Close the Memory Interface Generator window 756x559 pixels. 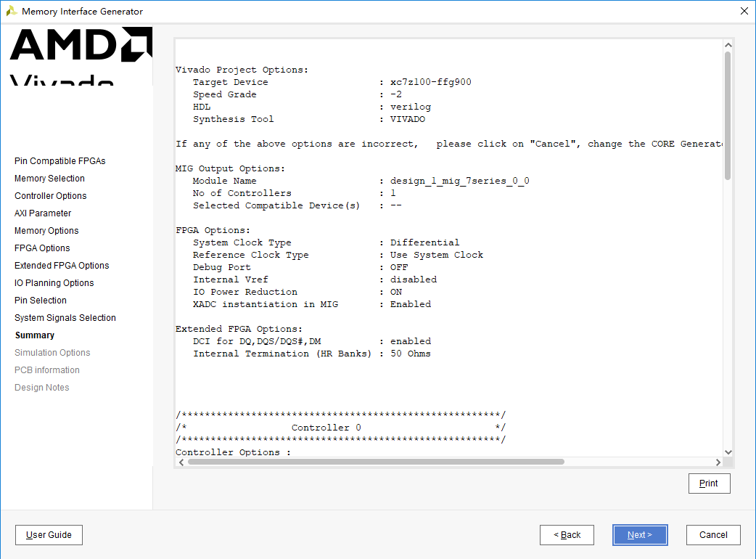coord(744,11)
